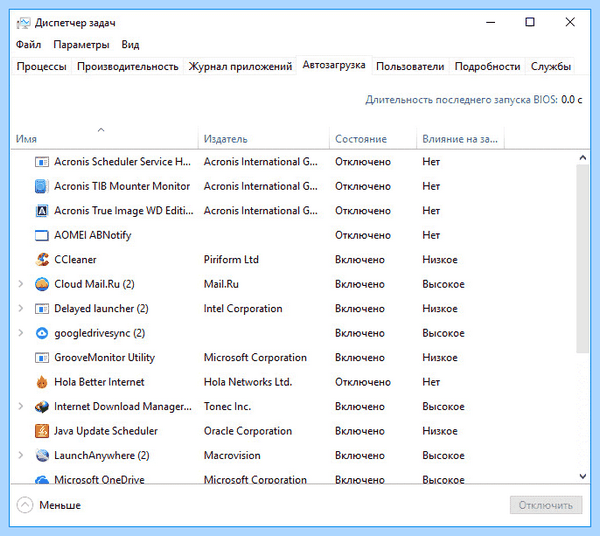Switch to the Процессы tab

42,67
